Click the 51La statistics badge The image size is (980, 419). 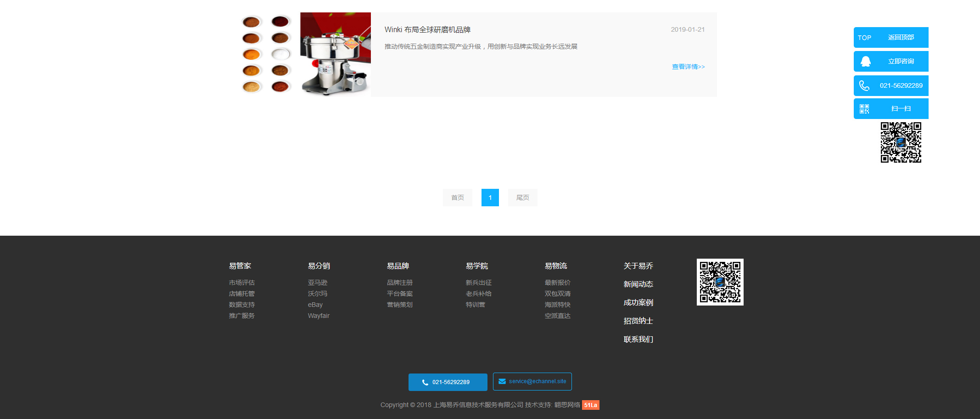590,405
